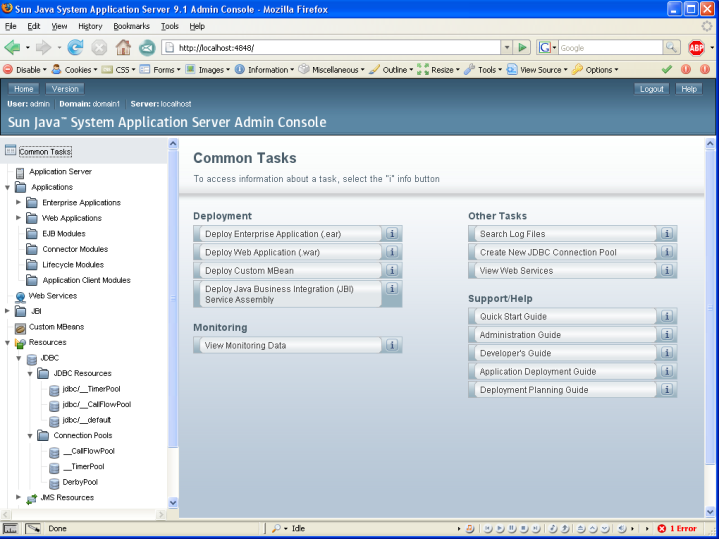Open the Tools menu in menu bar

click(169, 26)
